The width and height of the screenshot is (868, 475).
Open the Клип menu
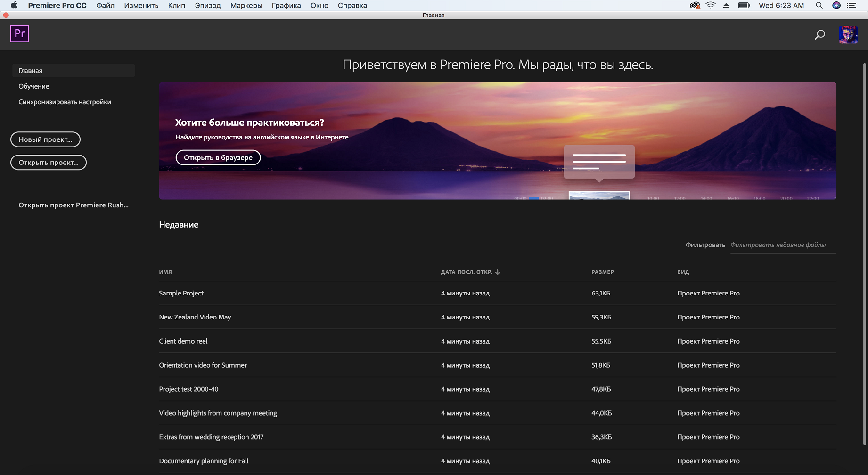(177, 5)
